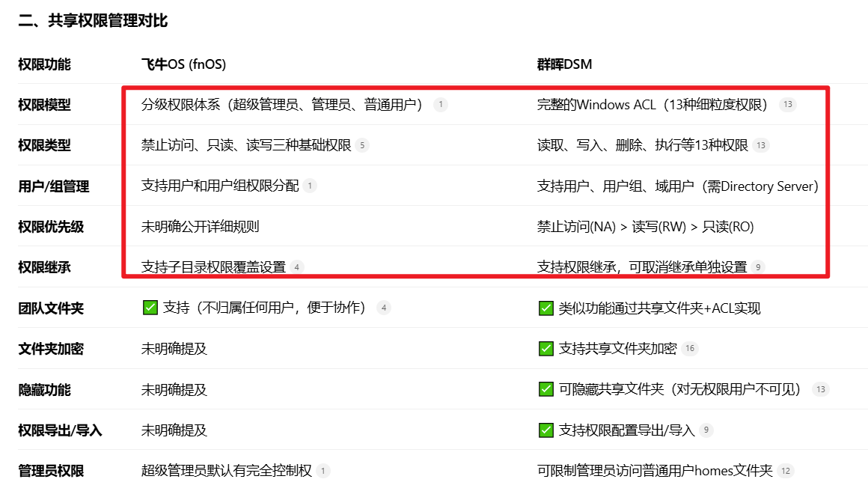Open citation 13 after 对无权限用户不可见
Image resolution: width=868 pixels, height=500 pixels.
tap(821, 389)
